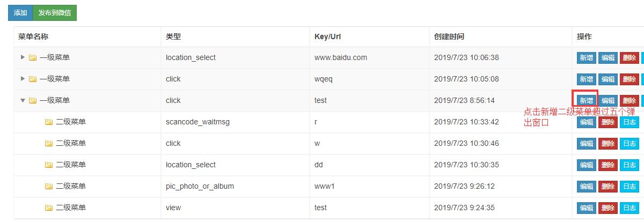Click the folder icon of the scancode_waitmsg submenu
644x222 pixels.
pyautogui.click(x=49, y=122)
